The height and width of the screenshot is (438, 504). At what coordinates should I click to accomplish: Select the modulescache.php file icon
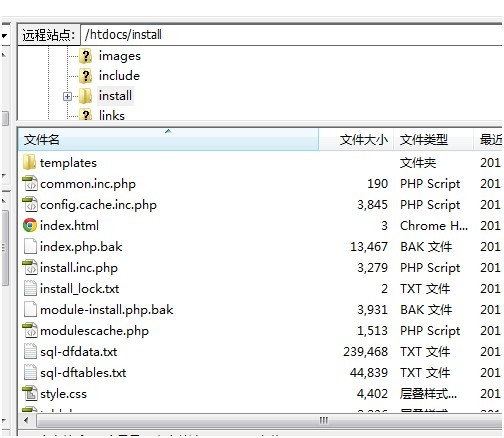point(30,330)
